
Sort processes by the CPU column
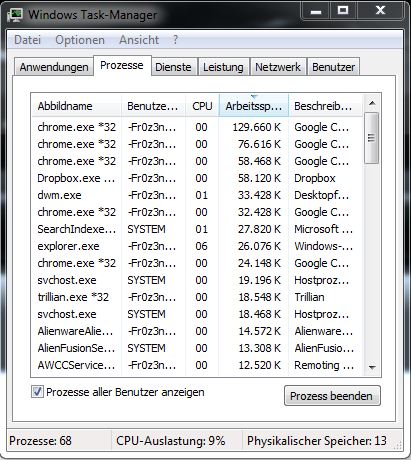202,106
